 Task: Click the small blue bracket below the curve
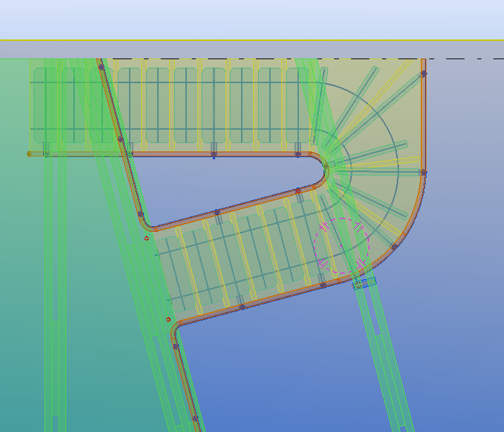(364, 283)
